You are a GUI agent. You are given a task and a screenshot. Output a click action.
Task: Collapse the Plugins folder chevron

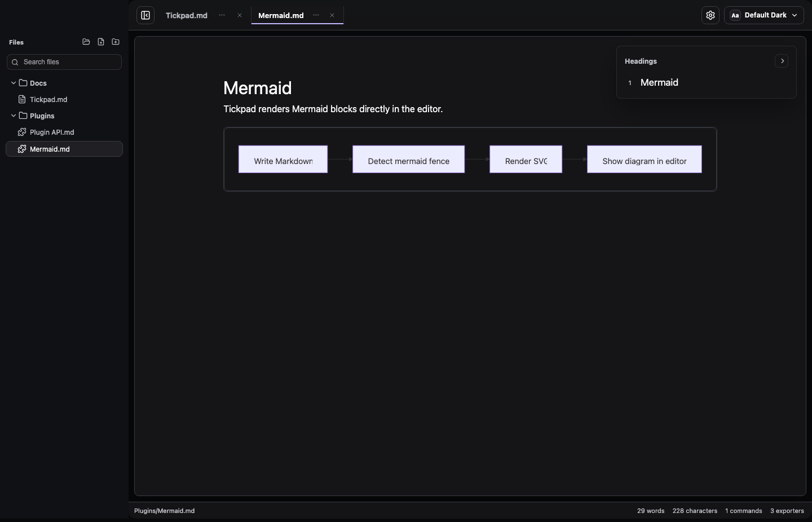pyautogui.click(x=14, y=116)
